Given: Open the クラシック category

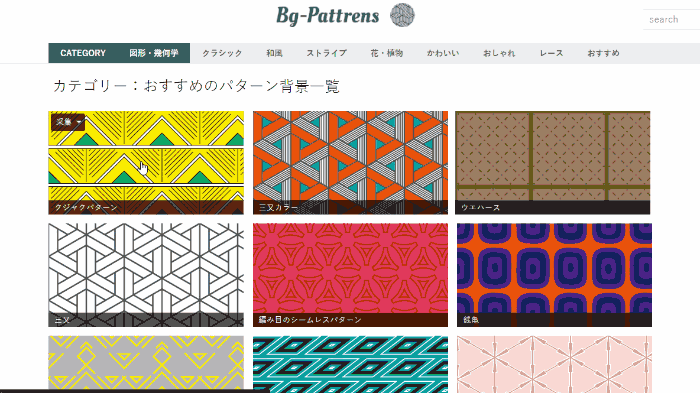Looking at the screenshot, I should (x=222, y=53).
